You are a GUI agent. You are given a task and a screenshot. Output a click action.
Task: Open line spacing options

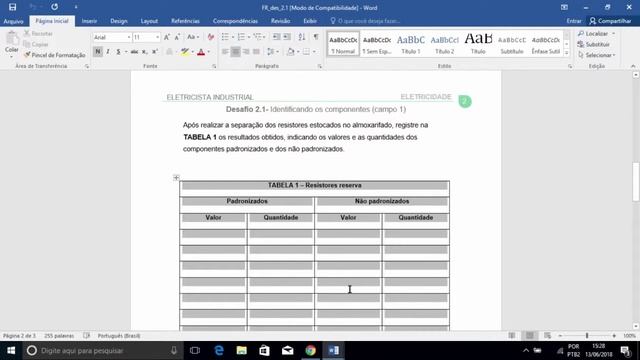(271, 52)
